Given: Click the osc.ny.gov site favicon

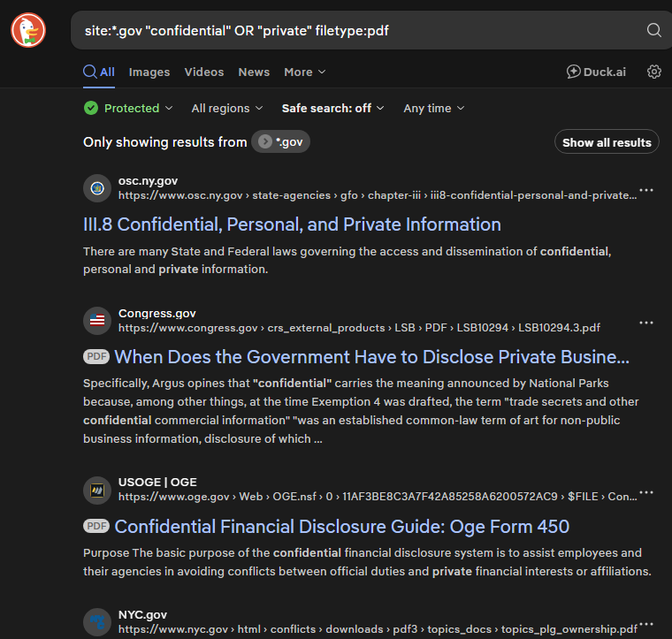Looking at the screenshot, I should (97, 188).
